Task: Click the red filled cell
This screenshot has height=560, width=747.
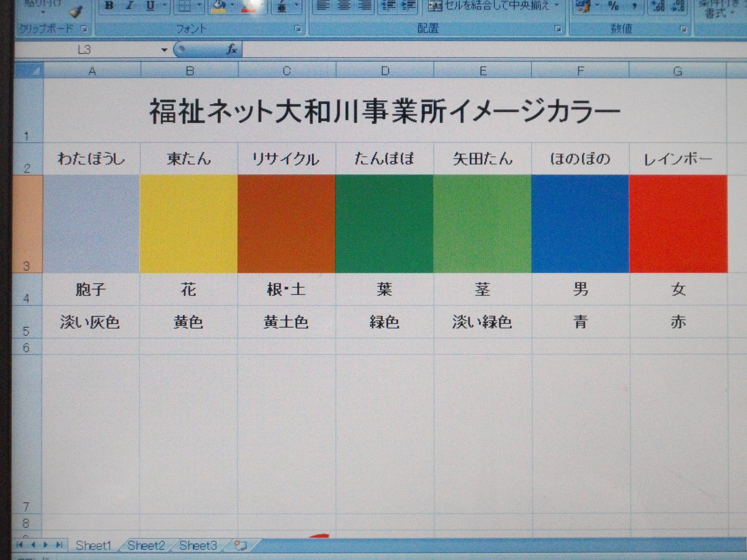Action: pos(679,224)
